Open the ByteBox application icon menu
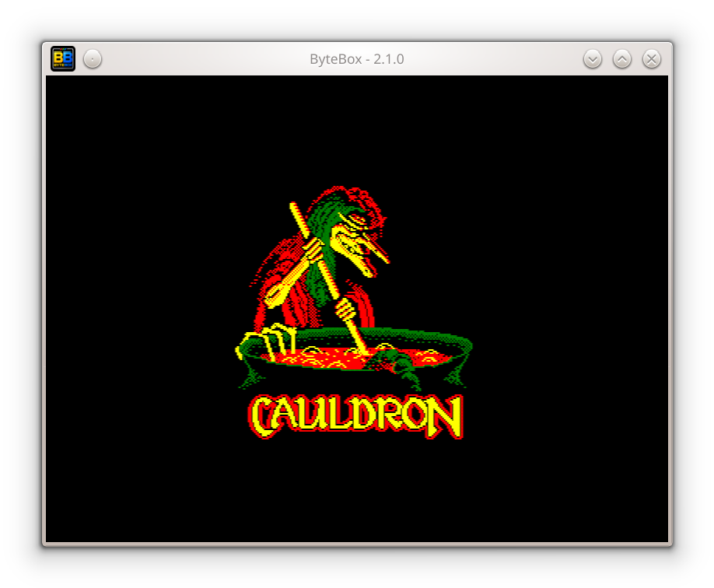 coord(63,59)
